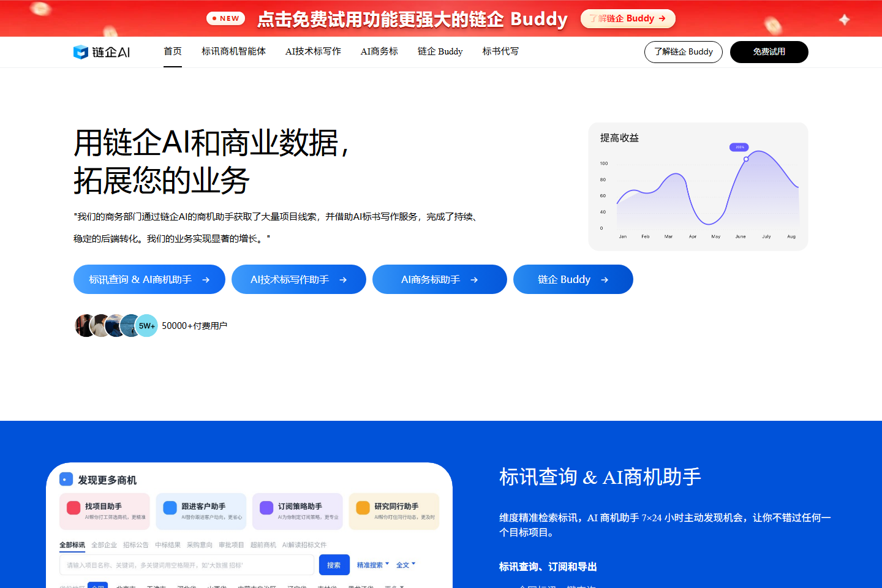This screenshot has height=588, width=882.
Task: Click 了解链企 Buddy button in the red banner
Action: 628,18
